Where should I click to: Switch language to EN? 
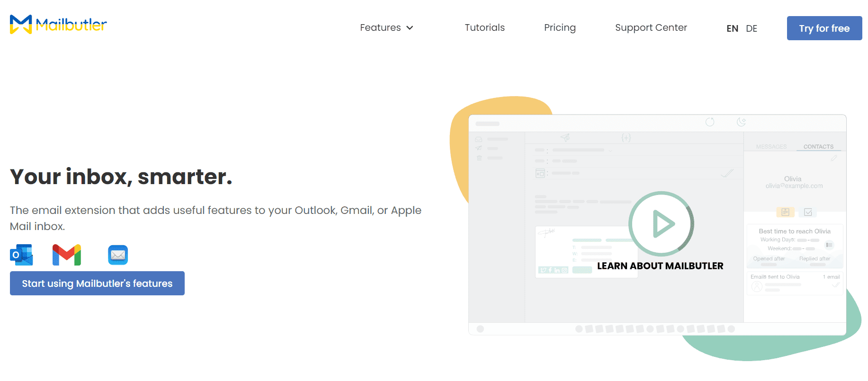pos(732,28)
